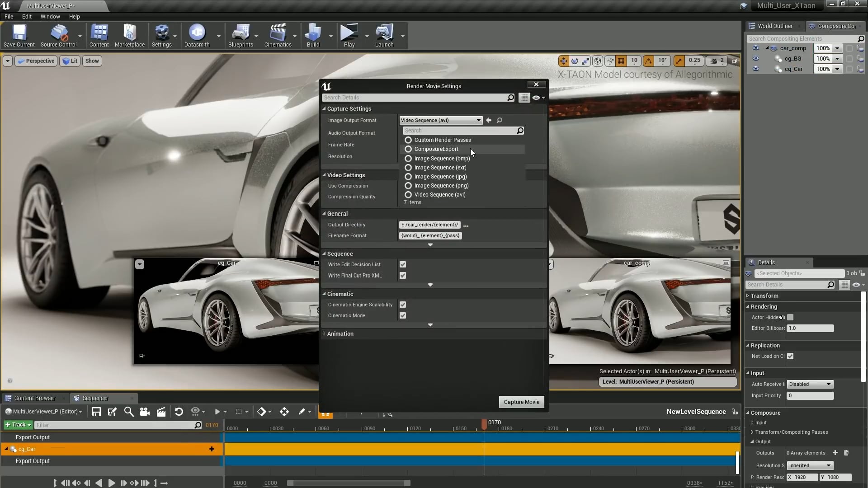This screenshot has width=868, height=488.
Task: Click the Sequencer camera icon
Action: (145, 412)
